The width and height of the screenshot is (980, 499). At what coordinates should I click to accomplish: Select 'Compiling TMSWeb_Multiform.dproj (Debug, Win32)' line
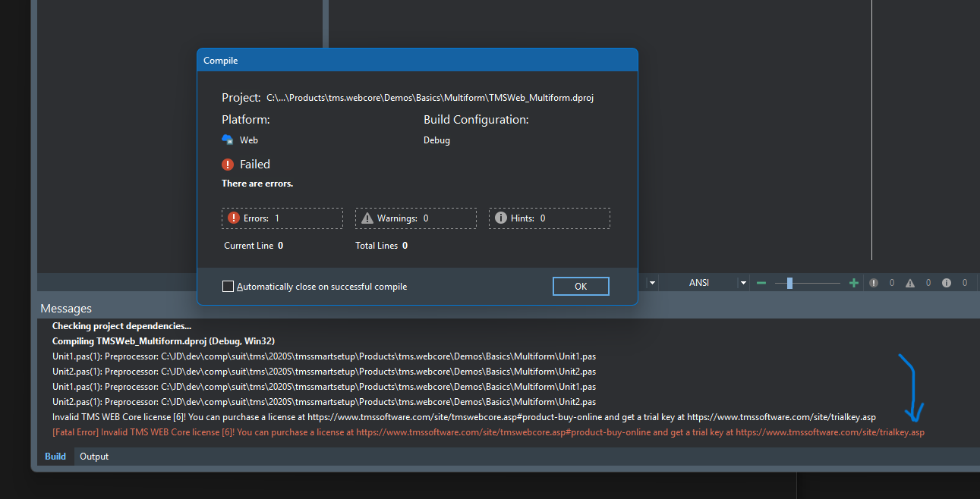tap(163, 341)
